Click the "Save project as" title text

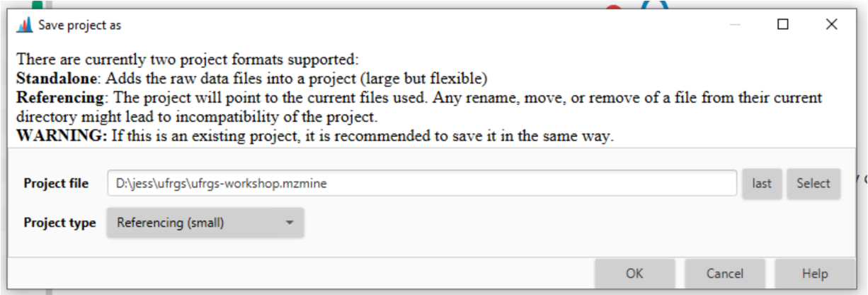(x=79, y=25)
